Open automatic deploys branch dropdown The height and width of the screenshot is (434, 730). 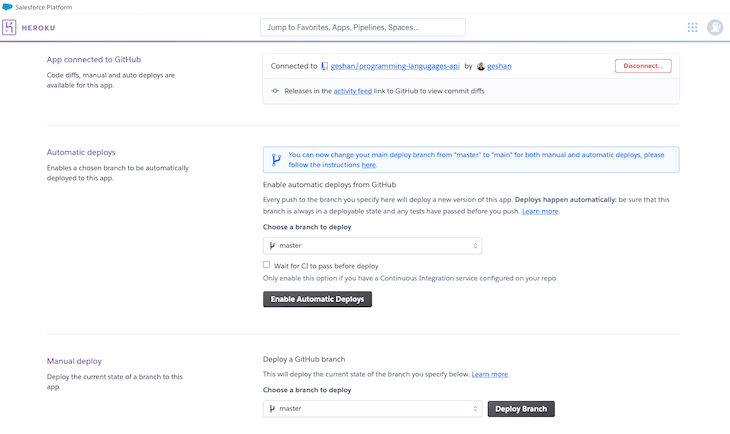372,246
